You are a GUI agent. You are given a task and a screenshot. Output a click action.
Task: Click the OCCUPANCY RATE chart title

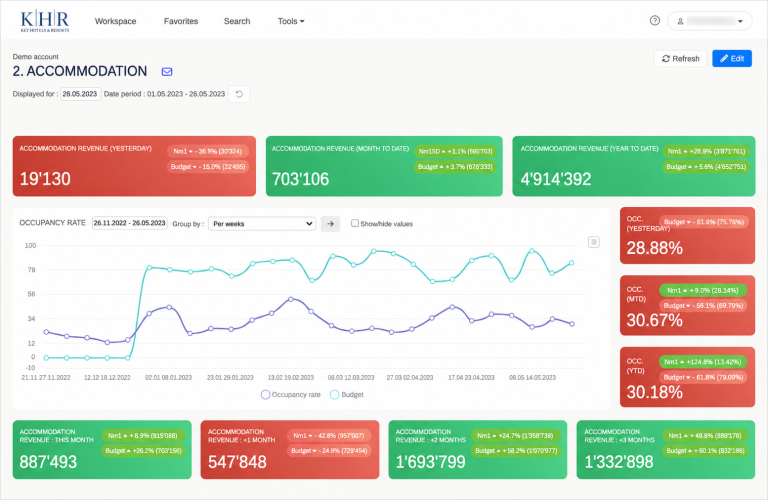click(x=52, y=223)
